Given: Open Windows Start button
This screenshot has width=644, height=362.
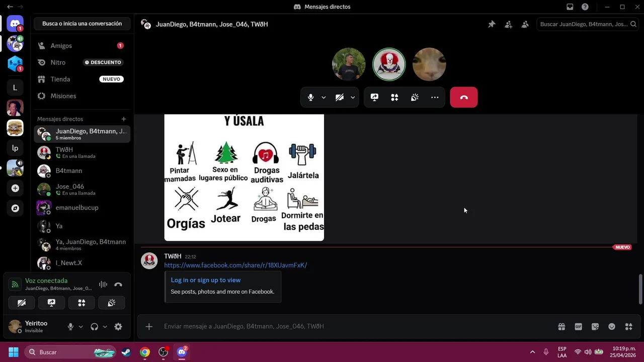Looking at the screenshot, I should tap(14, 352).
